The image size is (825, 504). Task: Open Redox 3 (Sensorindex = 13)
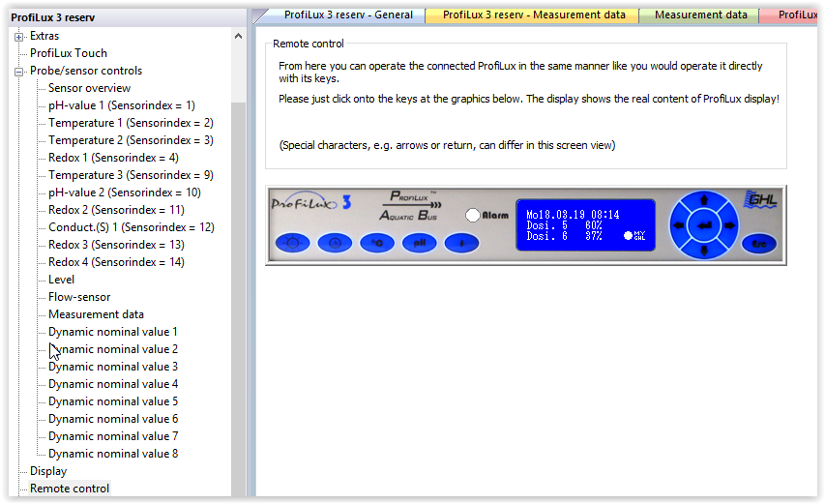pos(116,244)
